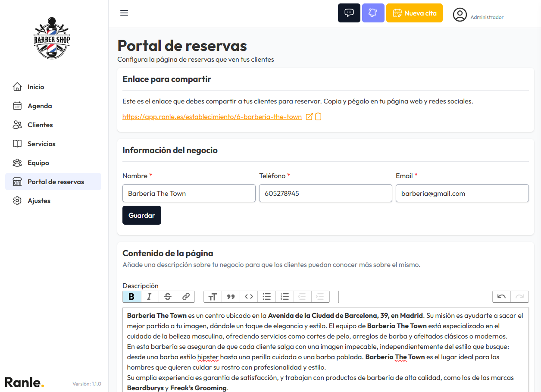Copy the booking link to clipboard

(x=318, y=117)
